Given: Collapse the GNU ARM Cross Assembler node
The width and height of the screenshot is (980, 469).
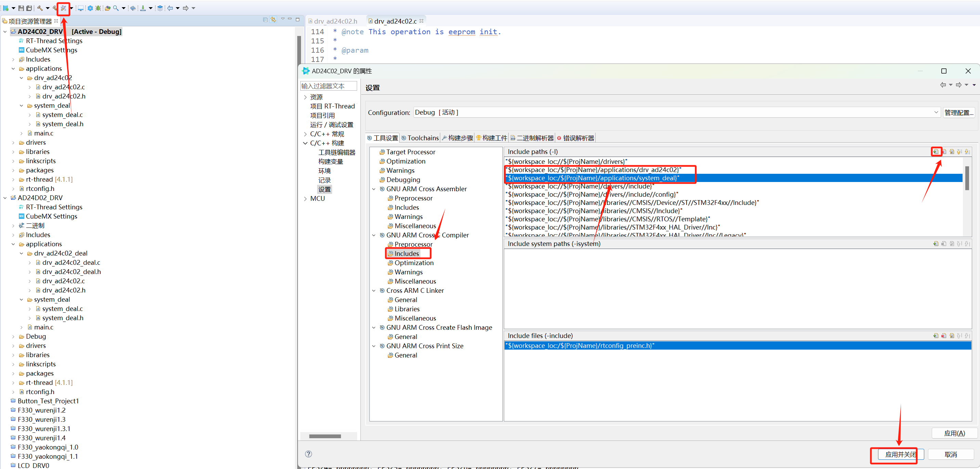Looking at the screenshot, I should click(x=374, y=189).
